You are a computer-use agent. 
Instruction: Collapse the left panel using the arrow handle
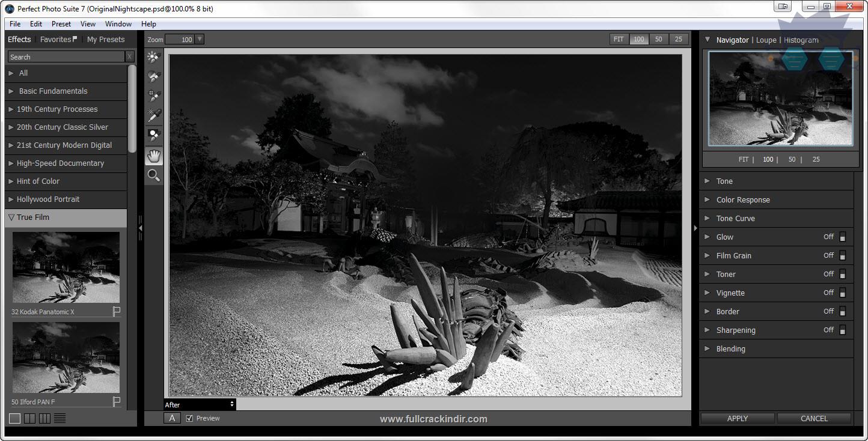(140, 228)
